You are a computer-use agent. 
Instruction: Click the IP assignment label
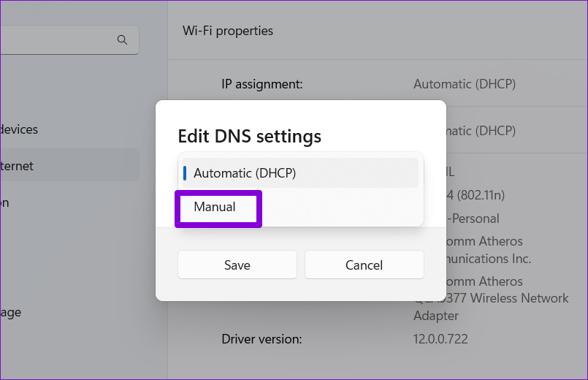tap(261, 84)
